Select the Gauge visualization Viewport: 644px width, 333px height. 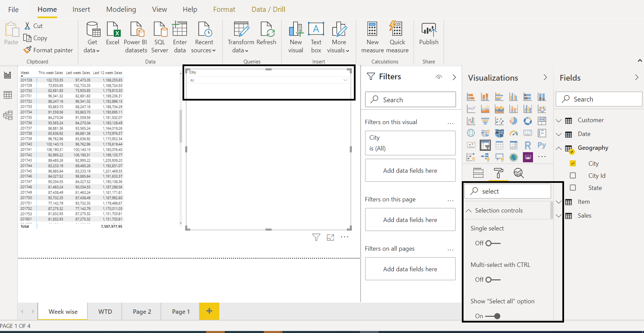(x=513, y=133)
